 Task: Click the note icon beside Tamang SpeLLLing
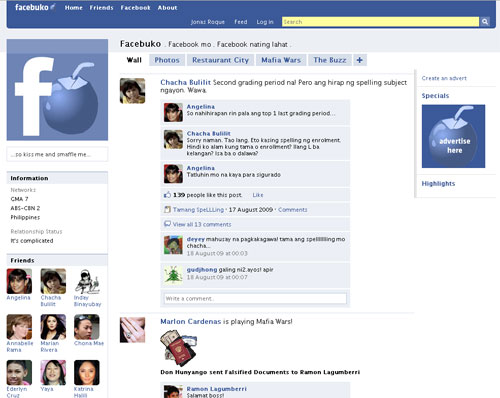167,209
